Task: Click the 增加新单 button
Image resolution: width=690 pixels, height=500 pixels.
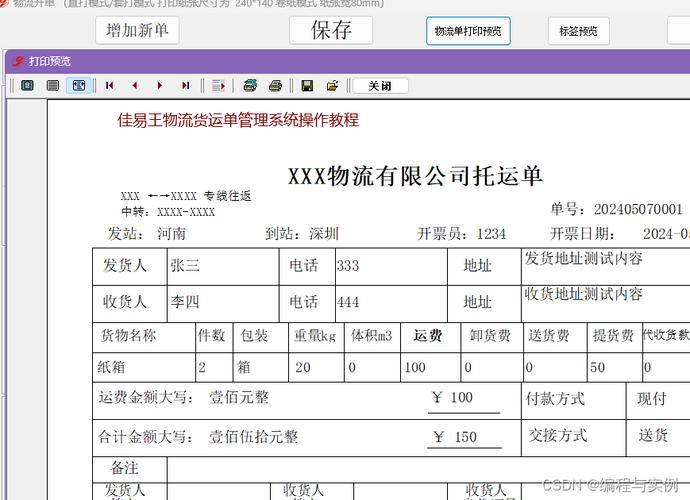Action: click(137, 30)
